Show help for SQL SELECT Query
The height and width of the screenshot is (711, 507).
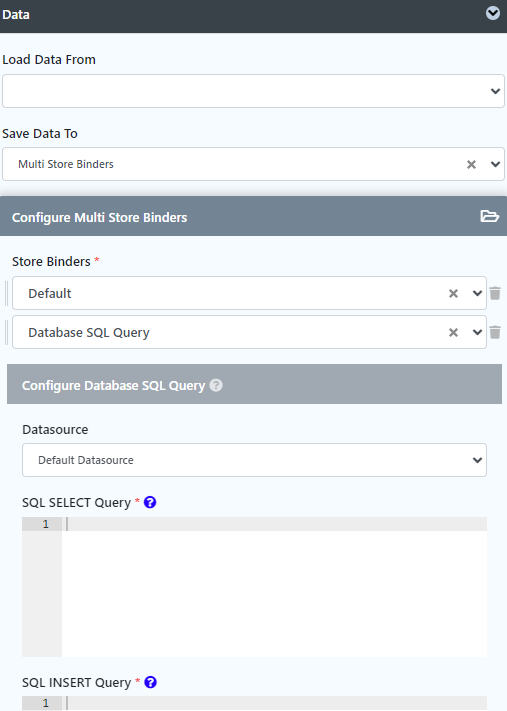coord(150,502)
